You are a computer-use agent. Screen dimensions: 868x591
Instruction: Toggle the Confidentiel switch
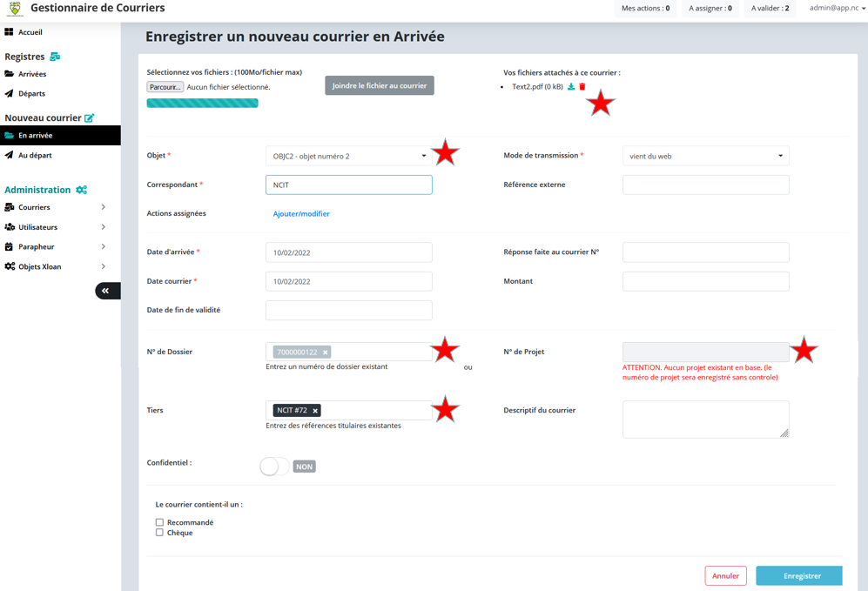274,467
